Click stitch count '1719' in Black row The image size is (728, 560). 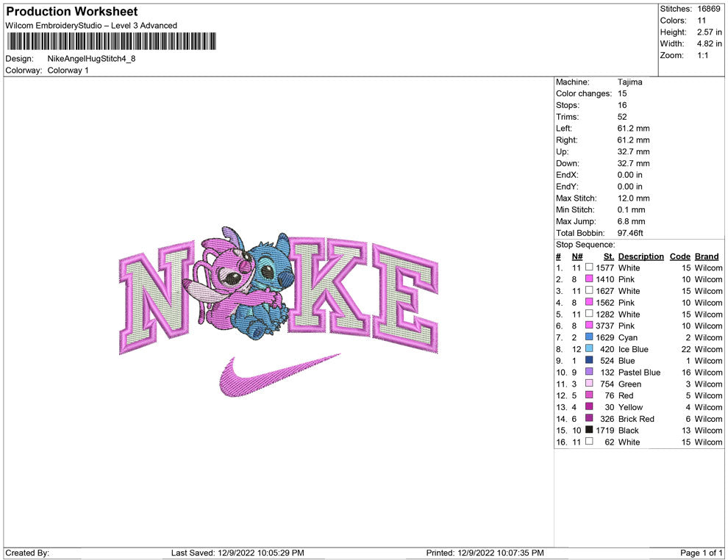click(x=605, y=430)
